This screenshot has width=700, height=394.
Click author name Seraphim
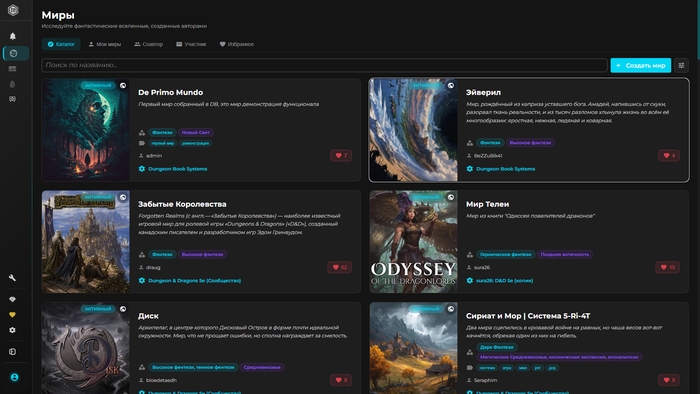pos(485,380)
